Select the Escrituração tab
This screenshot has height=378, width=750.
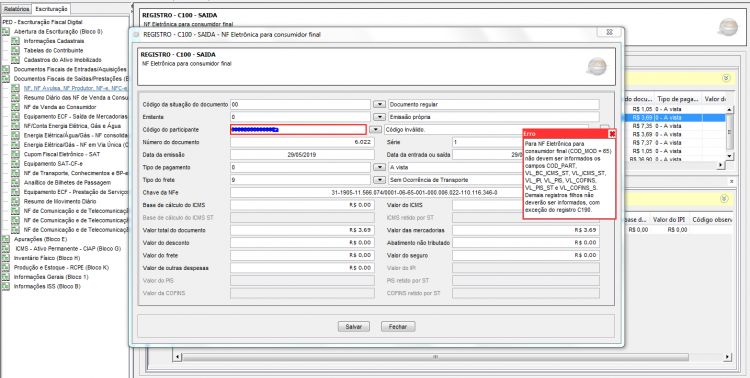coord(52,9)
